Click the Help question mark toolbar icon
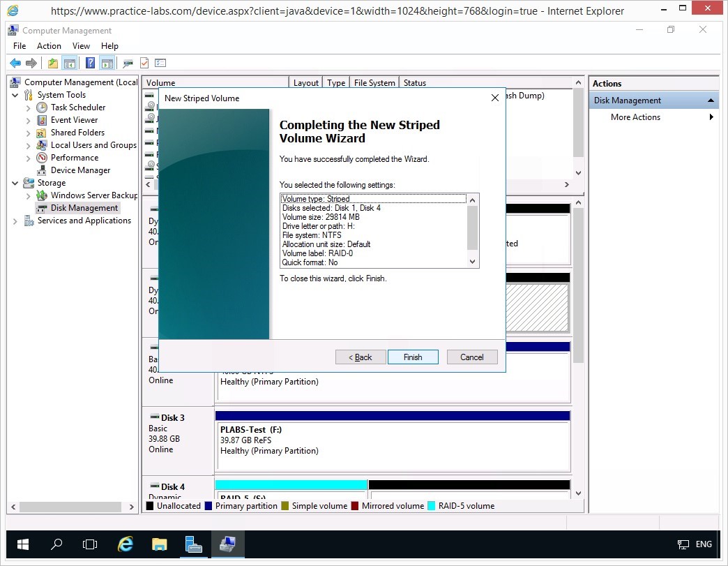This screenshot has width=728, height=566. coord(90,64)
